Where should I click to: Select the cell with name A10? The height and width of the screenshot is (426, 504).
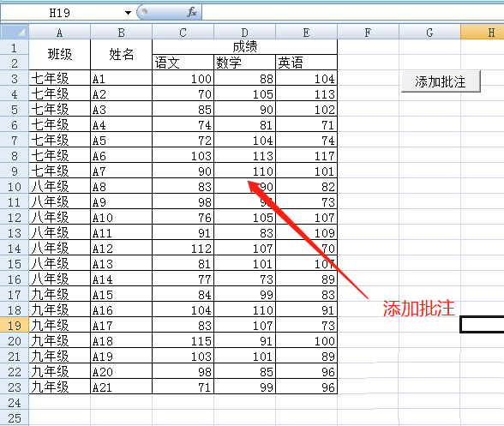(x=121, y=218)
